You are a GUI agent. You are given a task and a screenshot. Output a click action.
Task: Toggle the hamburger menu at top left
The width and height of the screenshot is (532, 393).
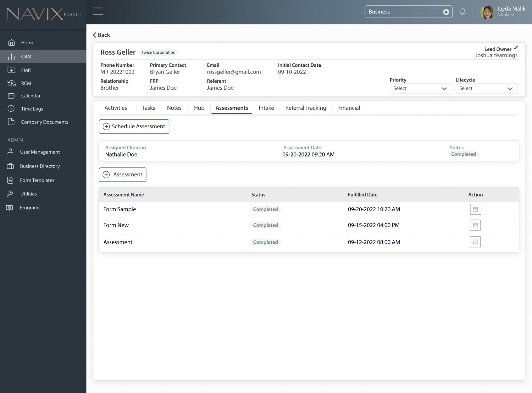click(x=98, y=11)
